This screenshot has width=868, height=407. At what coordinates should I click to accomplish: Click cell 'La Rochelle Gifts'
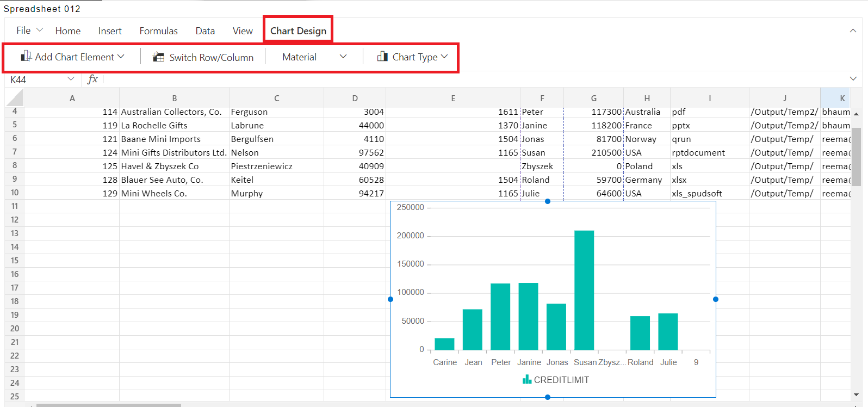coord(174,125)
